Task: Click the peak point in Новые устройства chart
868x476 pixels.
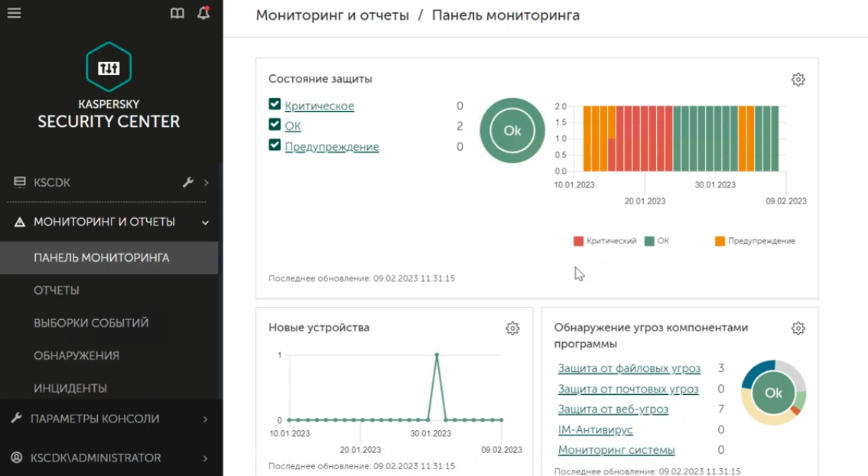Action: 437,354
